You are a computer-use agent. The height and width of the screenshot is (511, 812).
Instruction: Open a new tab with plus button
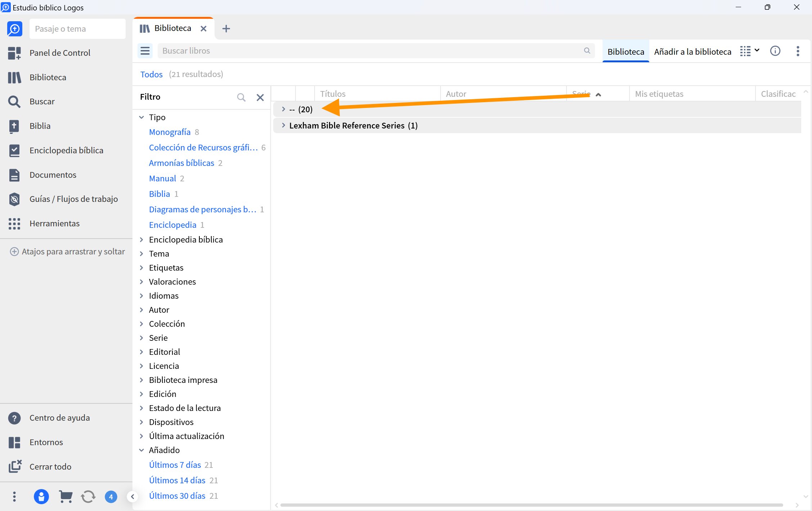(226, 28)
